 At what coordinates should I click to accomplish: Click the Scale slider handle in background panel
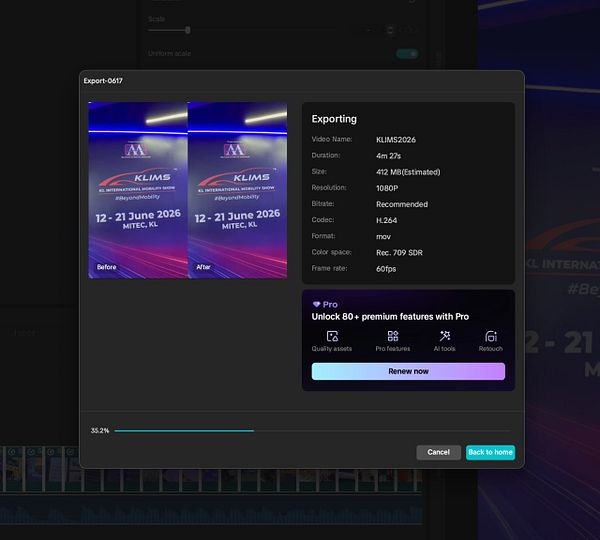click(x=188, y=30)
